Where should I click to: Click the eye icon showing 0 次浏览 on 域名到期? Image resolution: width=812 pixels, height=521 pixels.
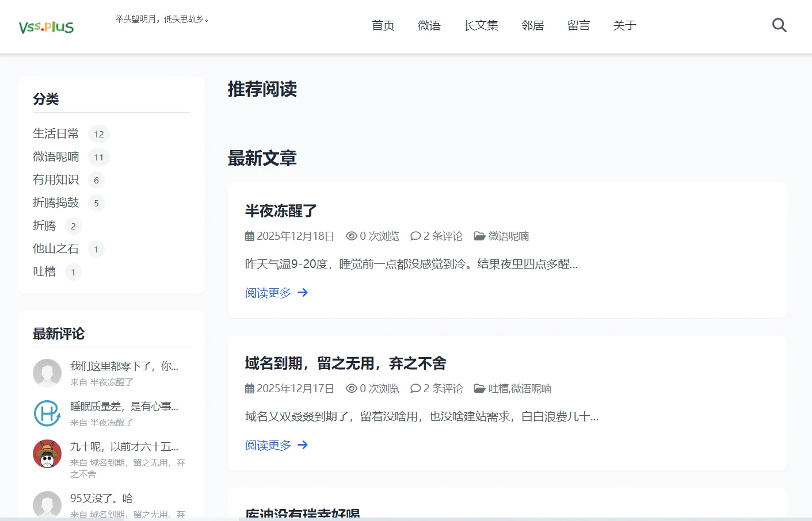(351, 388)
